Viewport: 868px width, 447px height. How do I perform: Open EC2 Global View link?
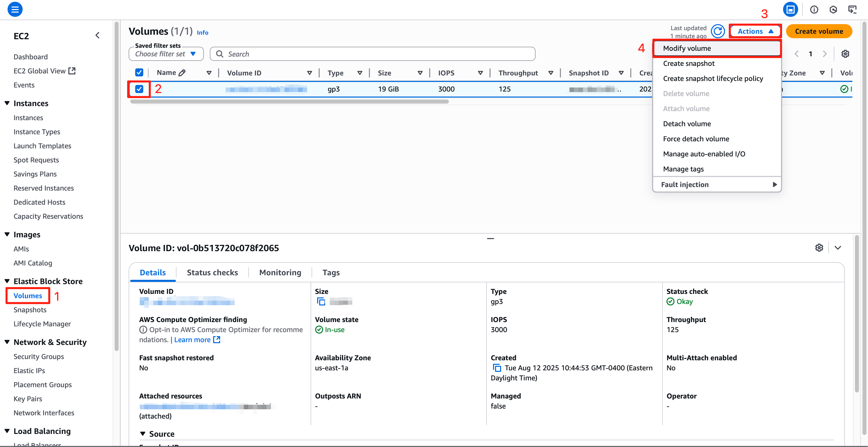pos(44,71)
